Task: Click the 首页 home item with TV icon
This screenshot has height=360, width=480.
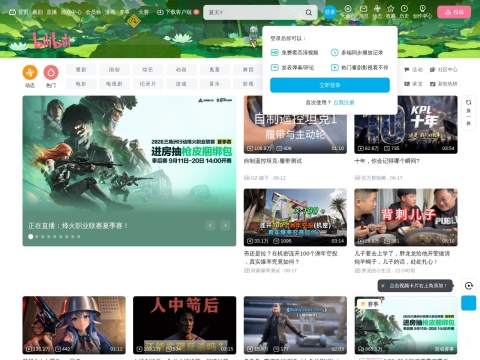Action: [x=18, y=12]
